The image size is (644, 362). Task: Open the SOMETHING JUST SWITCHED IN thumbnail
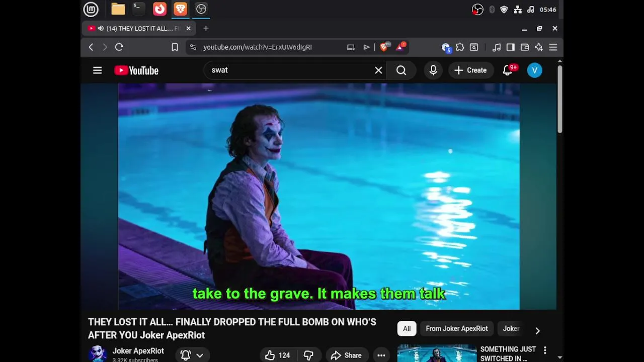click(x=437, y=353)
